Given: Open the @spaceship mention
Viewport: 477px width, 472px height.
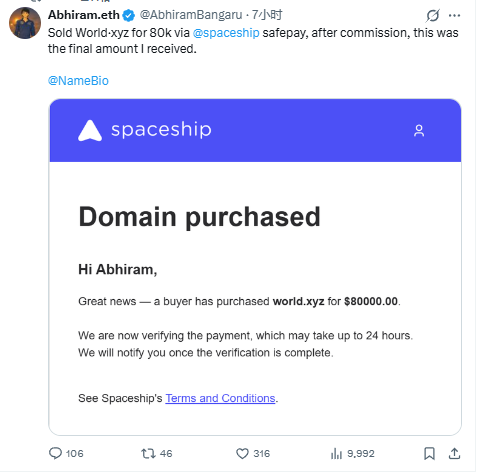Looking at the screenshot, I should [226, 33].
